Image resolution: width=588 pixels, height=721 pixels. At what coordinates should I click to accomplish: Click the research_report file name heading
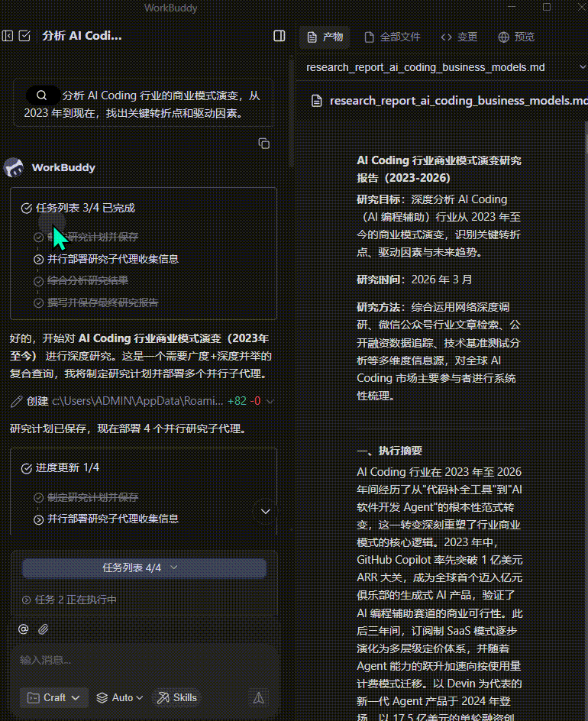(459, 101)
